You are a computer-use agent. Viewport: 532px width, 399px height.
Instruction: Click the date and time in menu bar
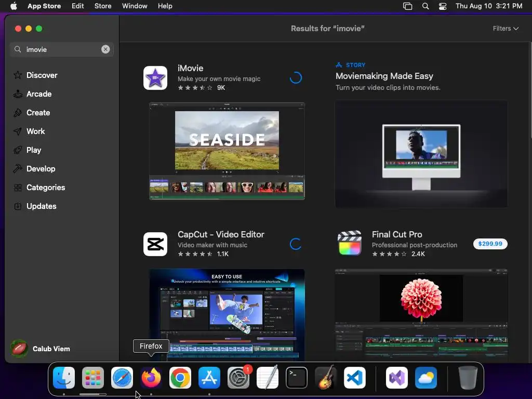(489, 6)
